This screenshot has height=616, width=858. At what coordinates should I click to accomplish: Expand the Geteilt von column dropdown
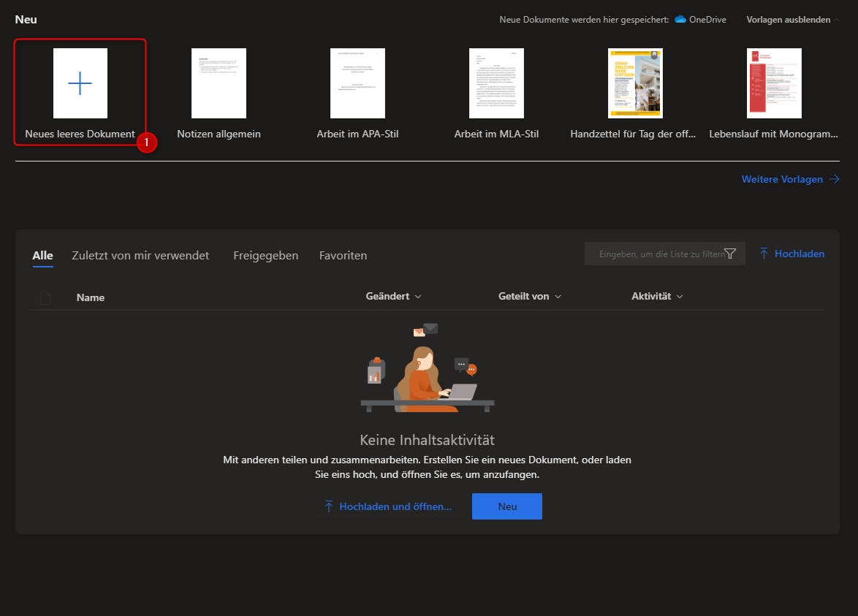(530, 297)
